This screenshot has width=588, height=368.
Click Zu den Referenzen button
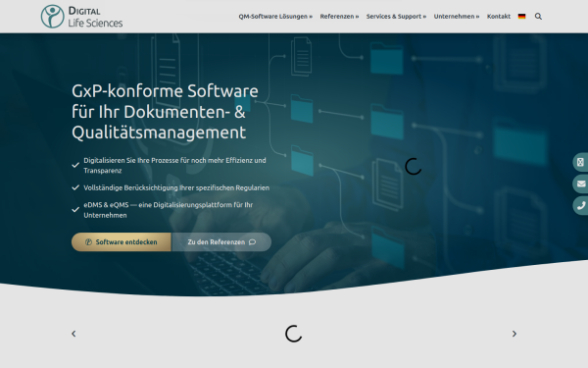tap(221, 241)
